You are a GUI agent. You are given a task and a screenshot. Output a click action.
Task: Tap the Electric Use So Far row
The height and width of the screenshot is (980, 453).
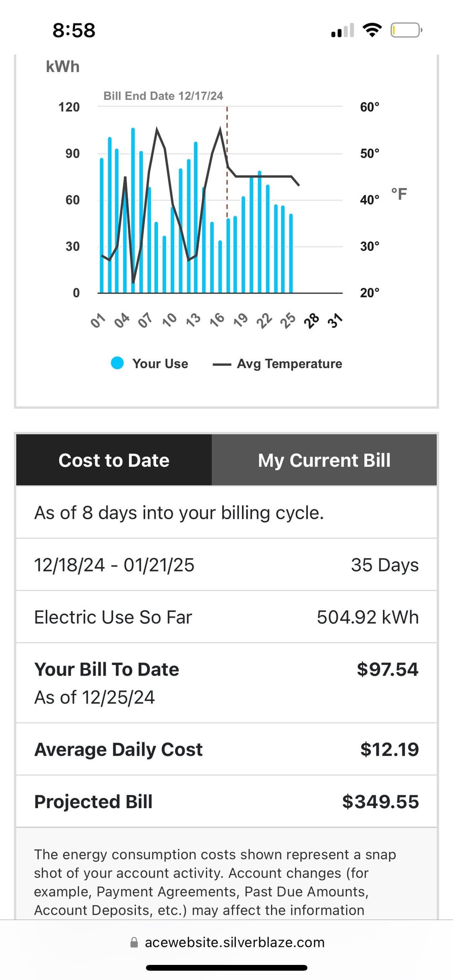tap(226, 617)
